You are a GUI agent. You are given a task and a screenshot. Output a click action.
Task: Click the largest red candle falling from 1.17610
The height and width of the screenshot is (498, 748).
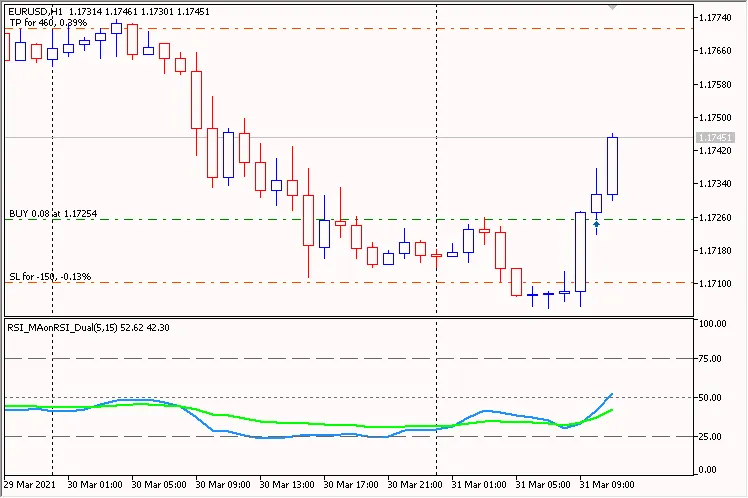(x=197, y=100)
